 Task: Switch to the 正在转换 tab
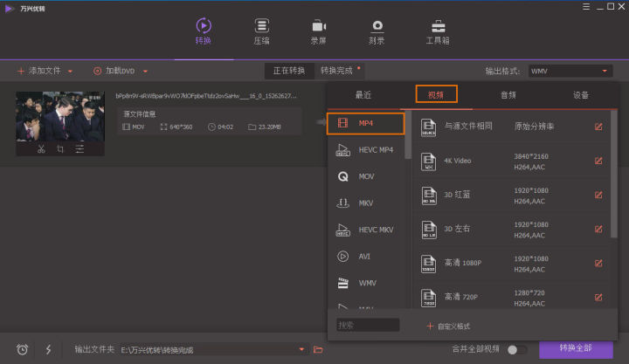click(x=289, y=71)
